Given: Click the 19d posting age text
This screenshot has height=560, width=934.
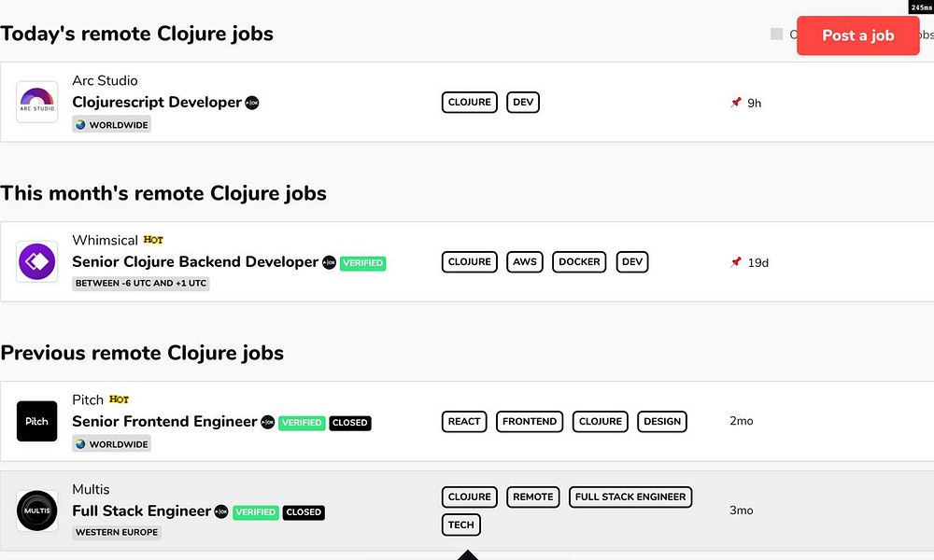Looking at the screenshot, I should [x=757, y=262].
